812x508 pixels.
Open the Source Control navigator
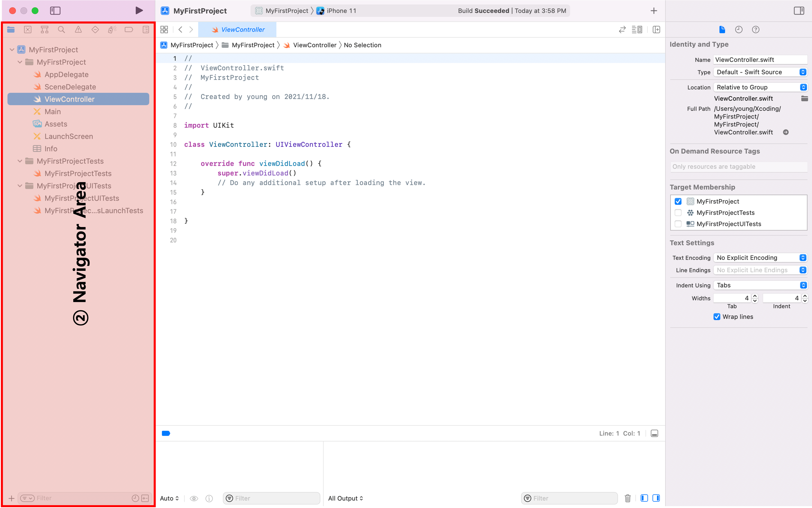coord(28,30)
